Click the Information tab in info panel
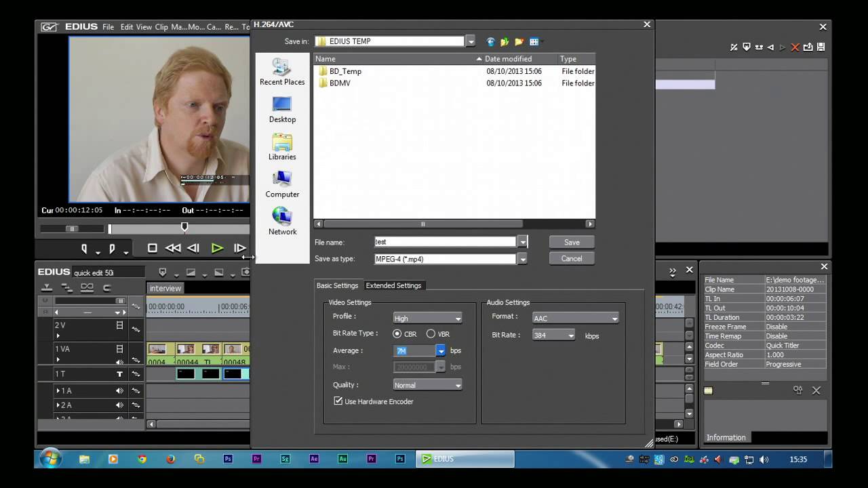The width and height of the screenshot is (868, 488). [726, 437]
